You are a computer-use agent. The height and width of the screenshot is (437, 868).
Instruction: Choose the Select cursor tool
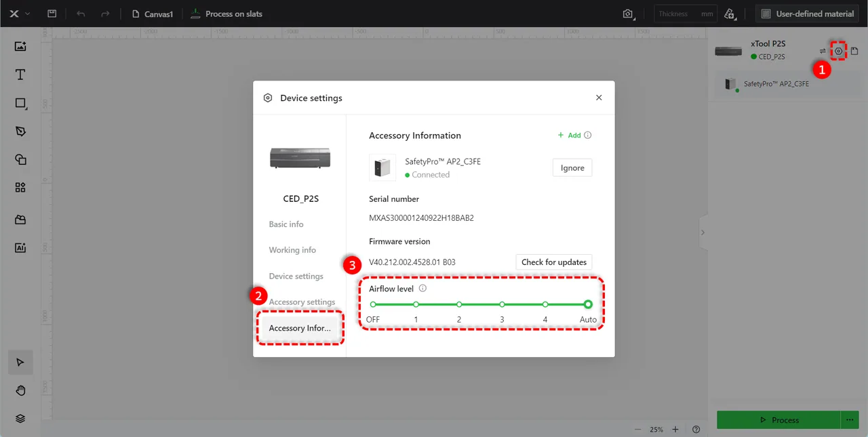click(x=20, y=362)
